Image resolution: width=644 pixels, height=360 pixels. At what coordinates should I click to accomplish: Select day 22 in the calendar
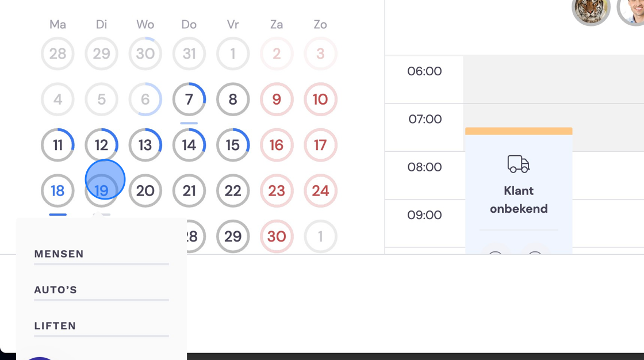233,190
